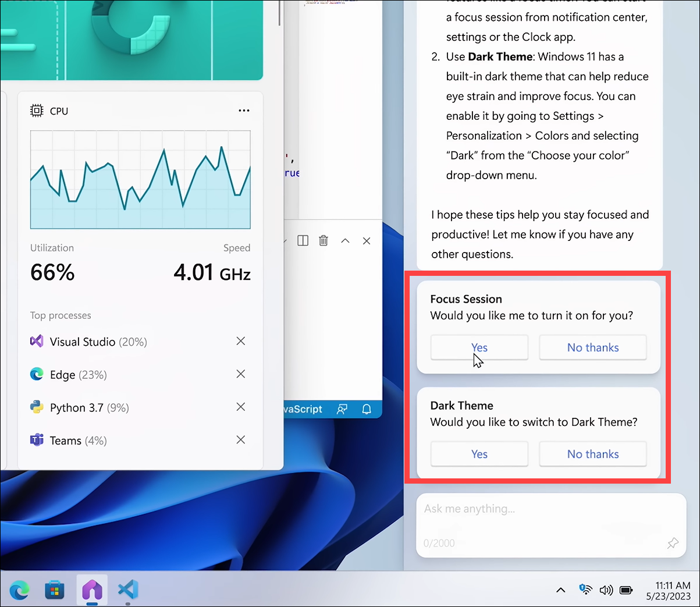Image resolution: width=700 pixels, height=607 pixels.
Task: Dismiss Visual Studio from top processes
Action: click(240, 341)
